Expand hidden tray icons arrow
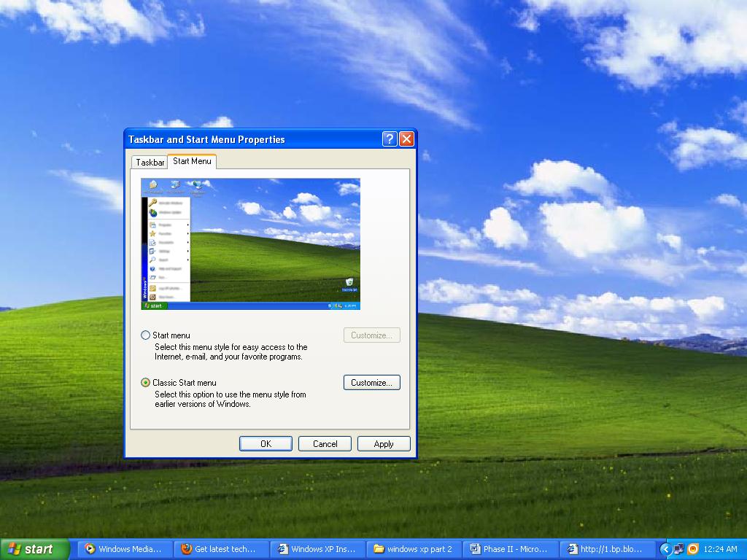This screenshot has width=747, height=560. pos(665,549)
